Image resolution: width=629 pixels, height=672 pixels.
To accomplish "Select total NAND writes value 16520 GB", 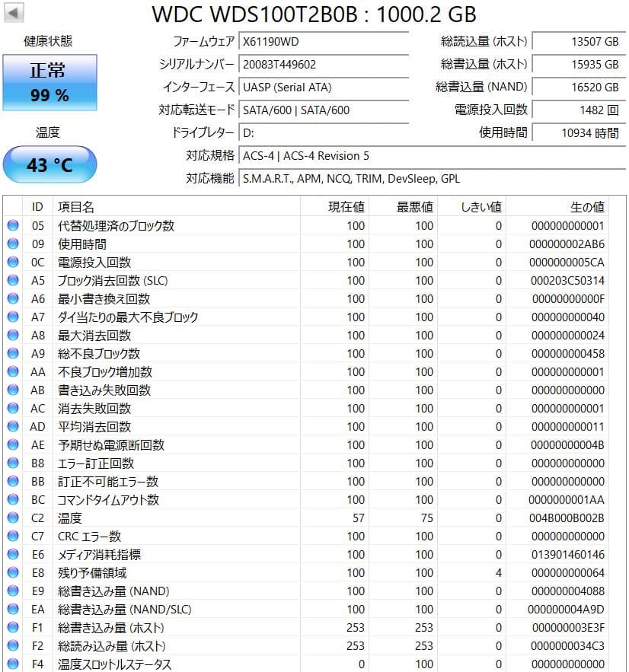I will [x=579, y=87].
